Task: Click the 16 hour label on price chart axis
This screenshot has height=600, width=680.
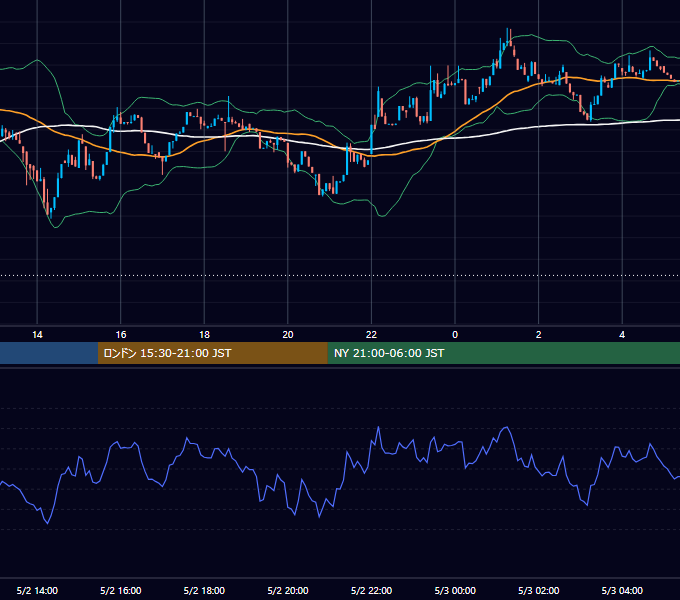Action: pyautogui.click(x=121, y=335)
